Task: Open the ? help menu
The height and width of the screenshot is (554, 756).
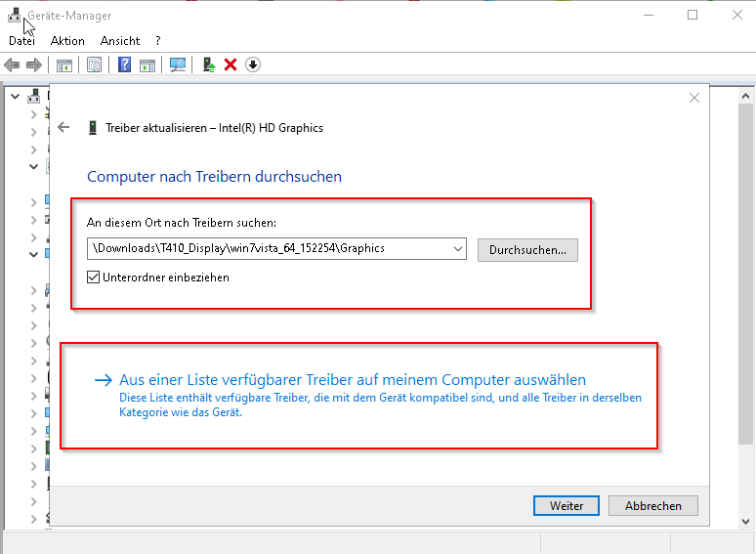Action: point(158,41)
